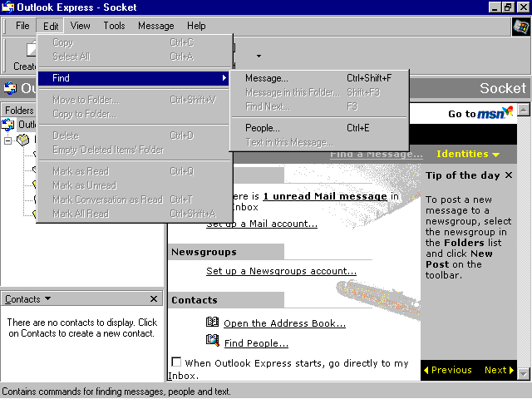Choose People… in the Find submenu
Screen dimensions: 532x399
point(319,128)
